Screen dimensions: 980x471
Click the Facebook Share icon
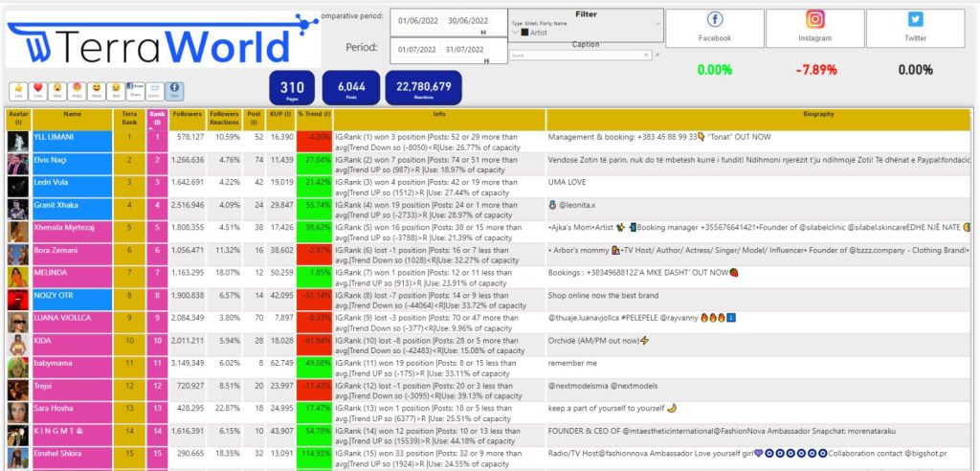pyautogui.click(x=135, y=91)
